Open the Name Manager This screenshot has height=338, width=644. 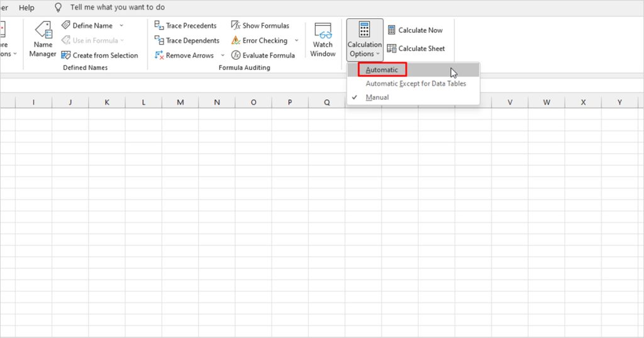pos(43,40)
